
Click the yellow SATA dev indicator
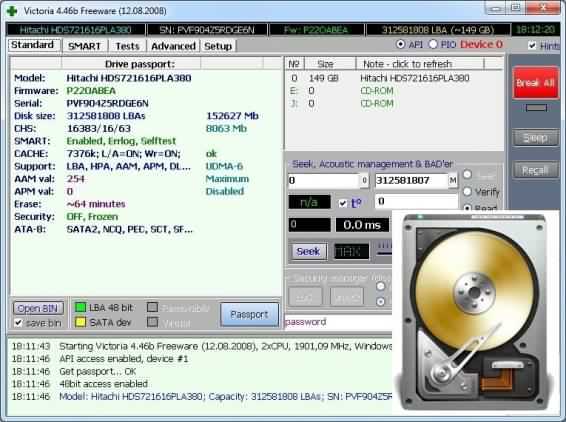tap(80, 322)
